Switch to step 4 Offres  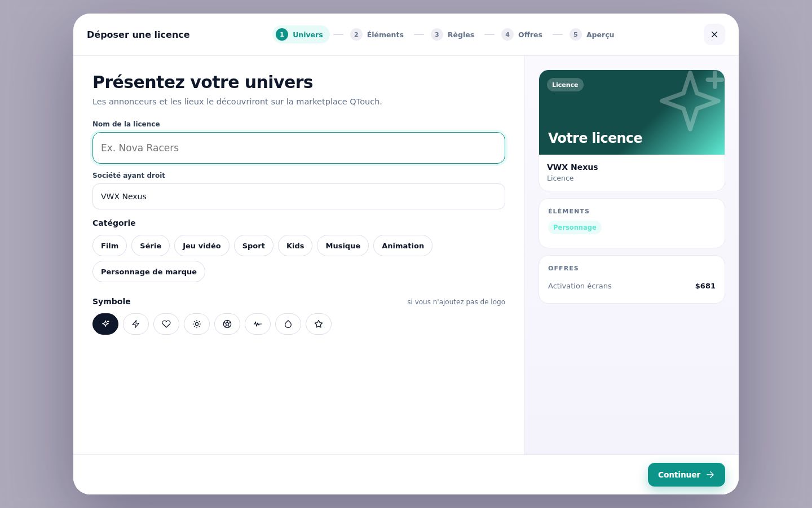(x=522, y=34)
